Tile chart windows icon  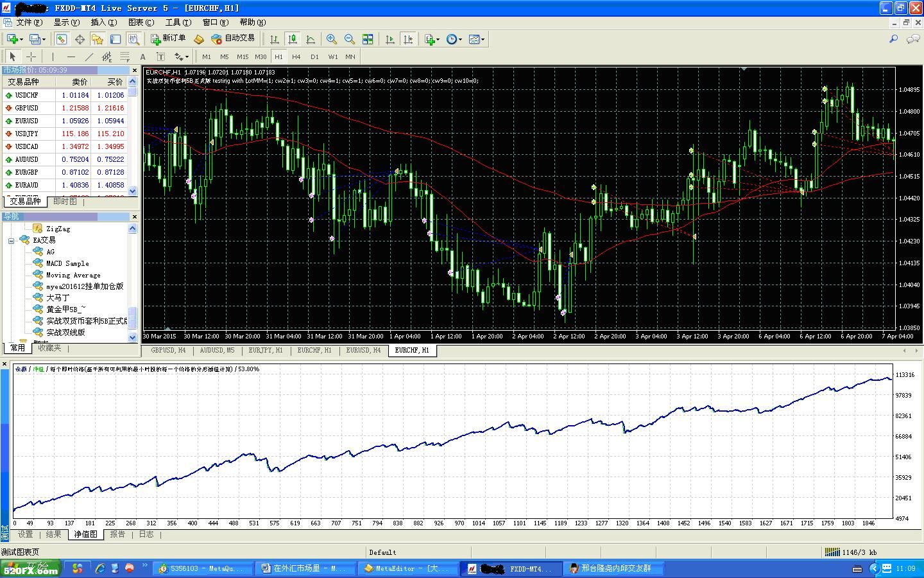(368, 39)
